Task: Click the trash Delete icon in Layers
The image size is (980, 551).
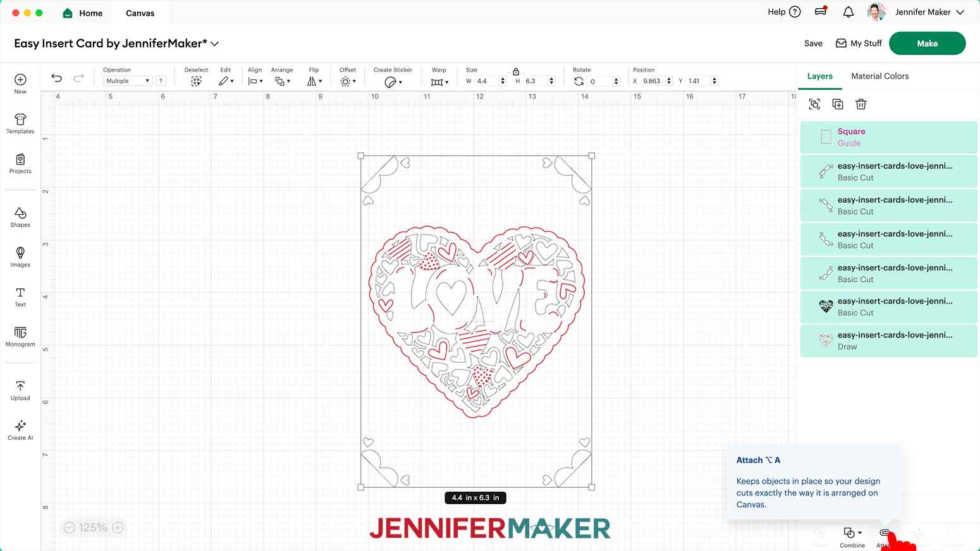Action: pyautogui.click(x=861, y=104)
